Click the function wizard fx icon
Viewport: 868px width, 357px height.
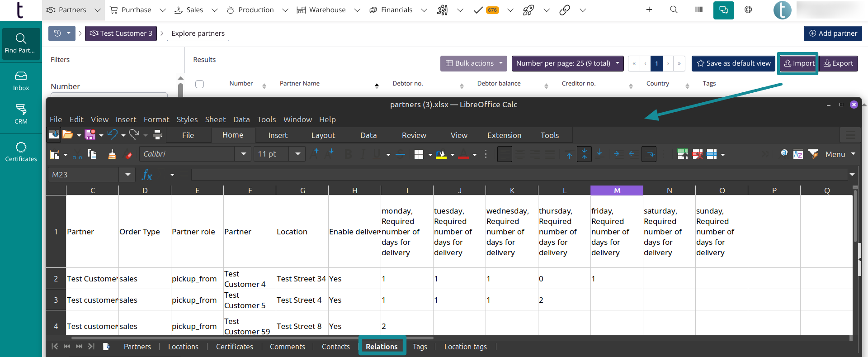pyautogui.click(x=147, y=175)
